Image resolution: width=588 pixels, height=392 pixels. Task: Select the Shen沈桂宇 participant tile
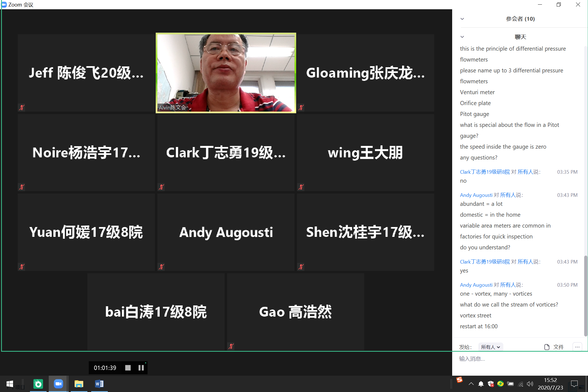click(366, 232)
